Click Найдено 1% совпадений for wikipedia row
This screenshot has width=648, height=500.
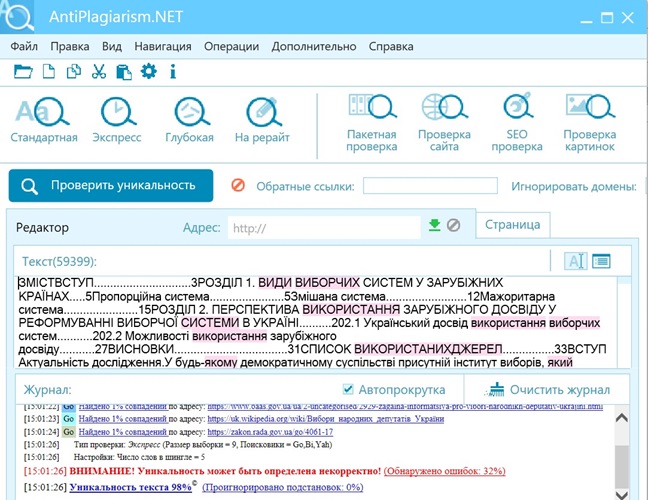(x=123, y=419)
